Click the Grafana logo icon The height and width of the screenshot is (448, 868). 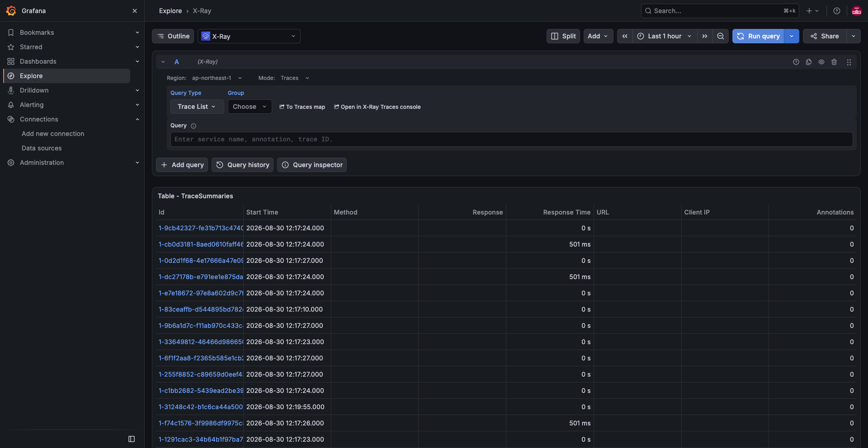tap(11, 11)
